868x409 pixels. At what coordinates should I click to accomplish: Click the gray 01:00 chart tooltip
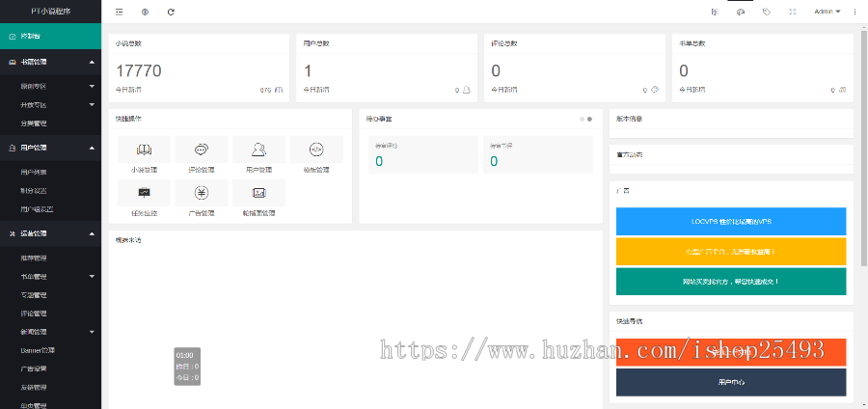(187, 367)
